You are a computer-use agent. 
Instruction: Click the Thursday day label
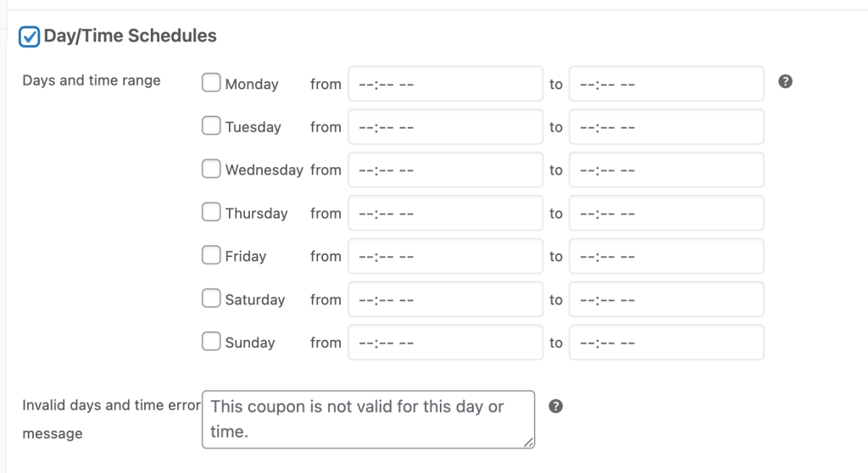click(x=256, y=214)
